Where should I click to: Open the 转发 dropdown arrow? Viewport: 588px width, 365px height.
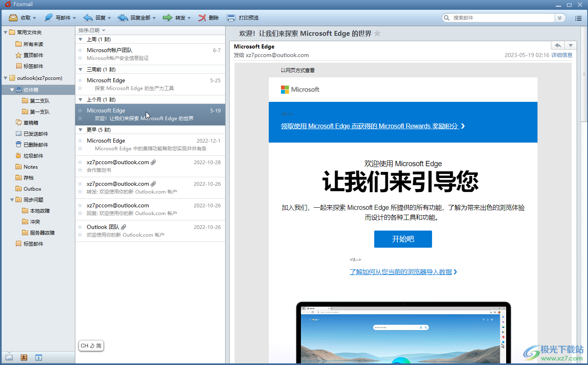point(189,18)
